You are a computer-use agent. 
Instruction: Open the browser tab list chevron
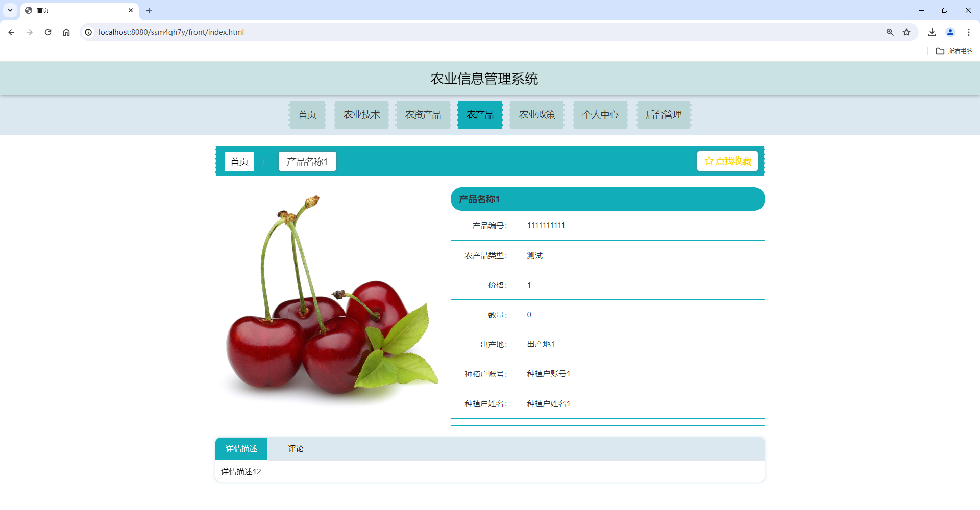[x=10, y=10]
